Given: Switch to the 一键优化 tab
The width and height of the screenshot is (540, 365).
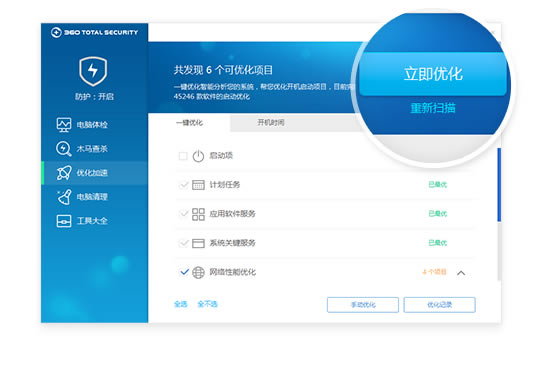Looking at the screenshot, I should click(189, 123).
